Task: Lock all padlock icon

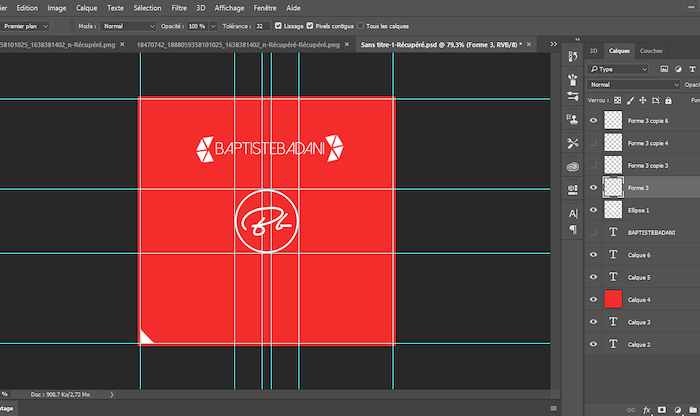Action: point(668,100)
